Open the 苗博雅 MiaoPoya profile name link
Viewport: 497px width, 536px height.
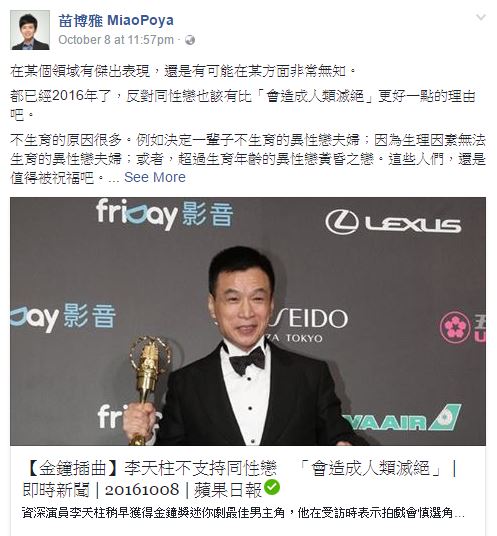coord(116,21)
